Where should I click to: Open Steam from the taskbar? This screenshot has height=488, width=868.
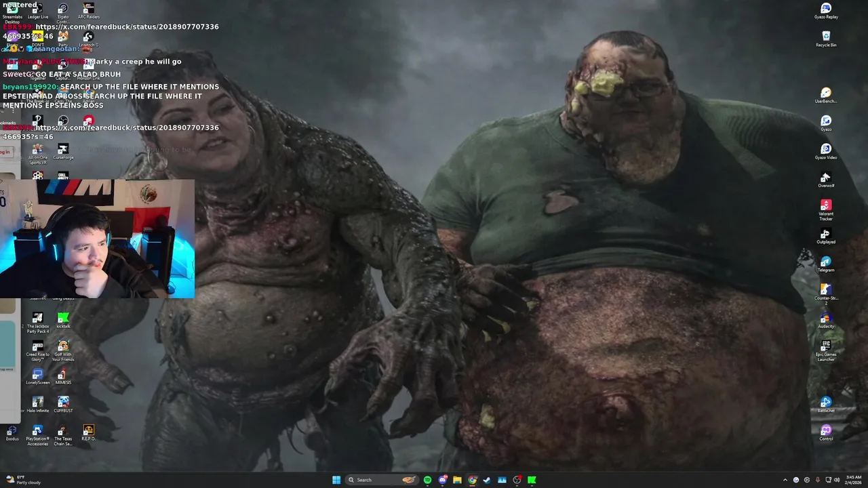487,480
